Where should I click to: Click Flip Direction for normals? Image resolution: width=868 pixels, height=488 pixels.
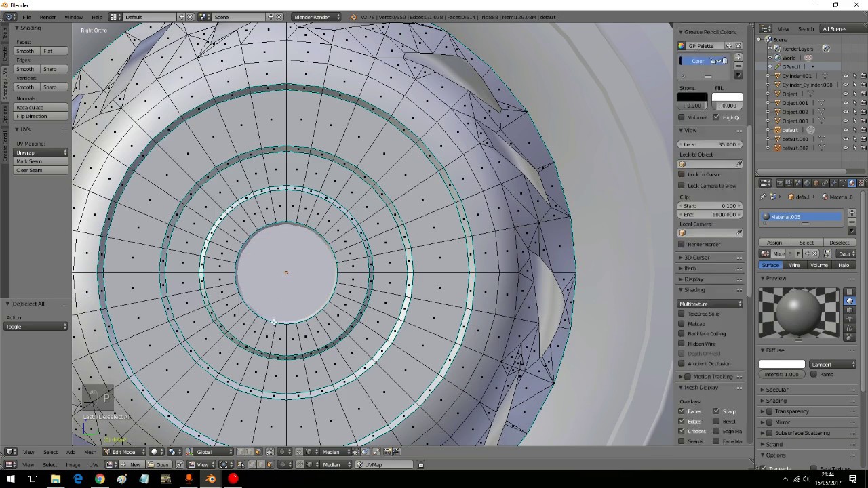click(x=42, y=117)
